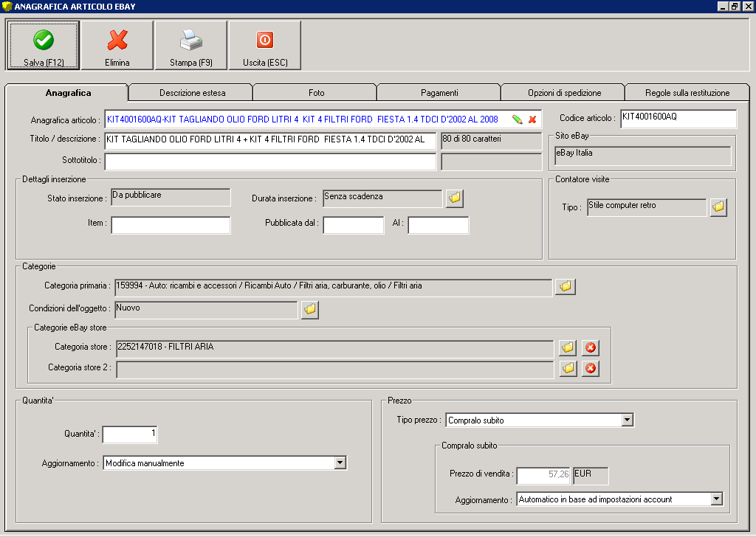Click the Nuovo condition field
Image resolution: width=756 pixels, height=537 pixels.
pos(206,310)
